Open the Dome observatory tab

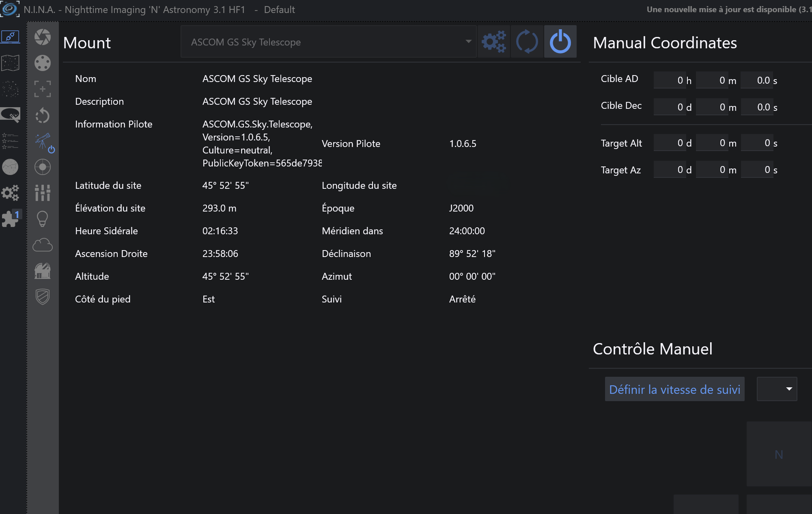[42, 271]
